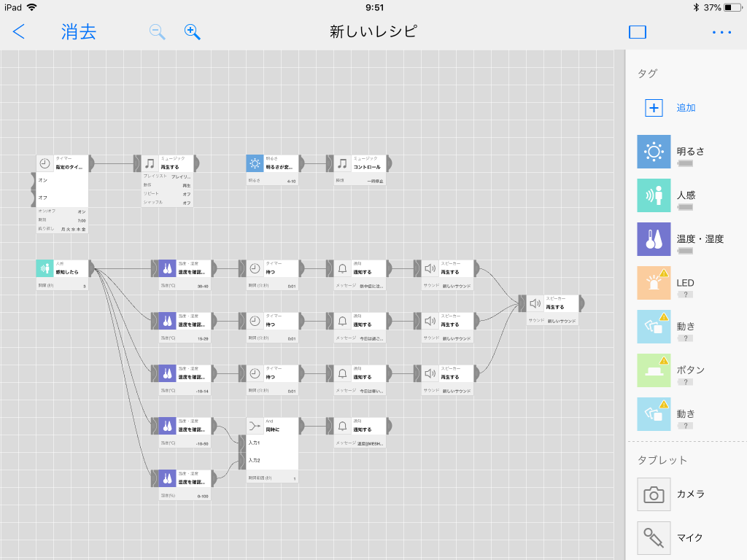The image size is (747, 560).
Task: Tap the 追加 link in the tag panel
Action: 686,108
